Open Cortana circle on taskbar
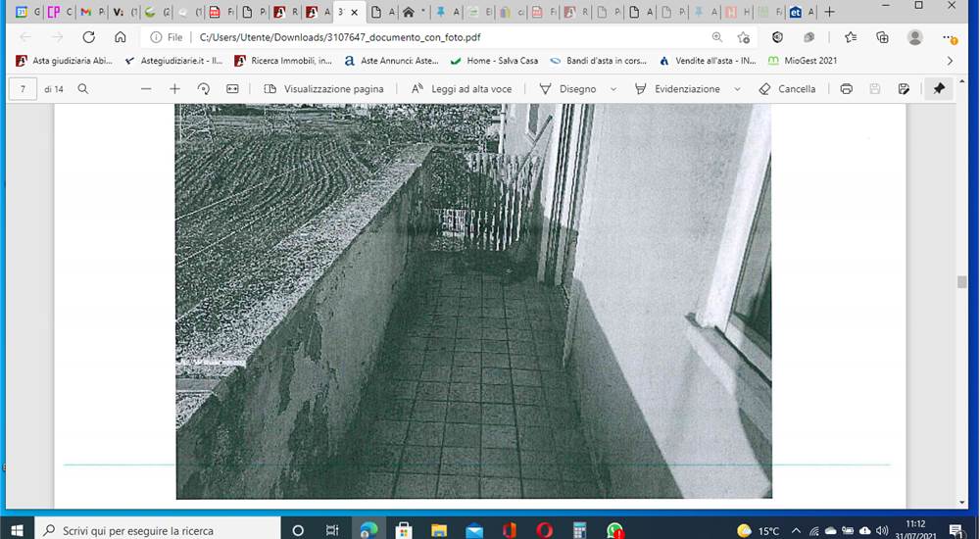Viewport: 980px width, 539px height. pos(298,530)
